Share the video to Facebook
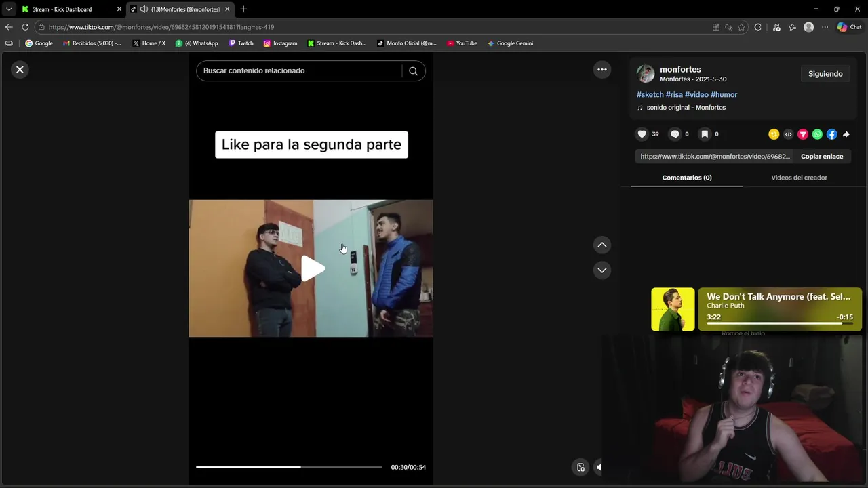Image resolution: width=868 pixels, height=488 pixels. pyautogui.click(x=831, y=134)
